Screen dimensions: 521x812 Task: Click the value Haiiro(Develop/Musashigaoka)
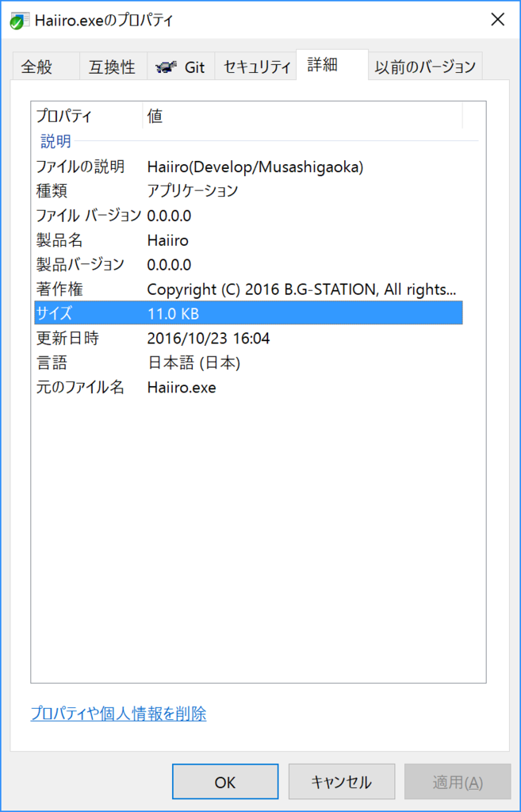pyautogui.click(x=255, y=167)
